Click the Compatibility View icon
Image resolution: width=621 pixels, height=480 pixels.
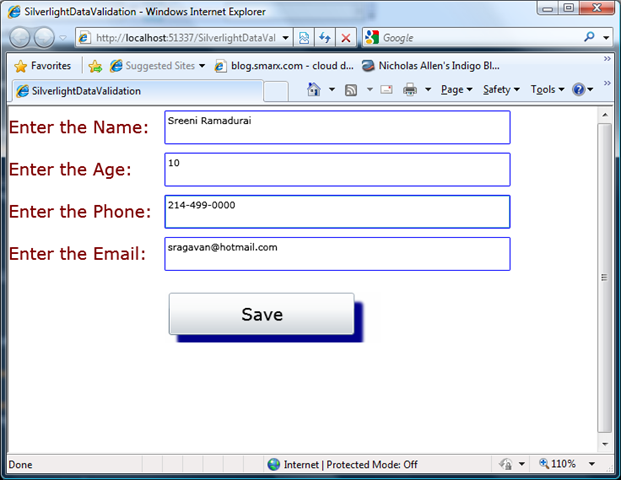click(304, 38)
